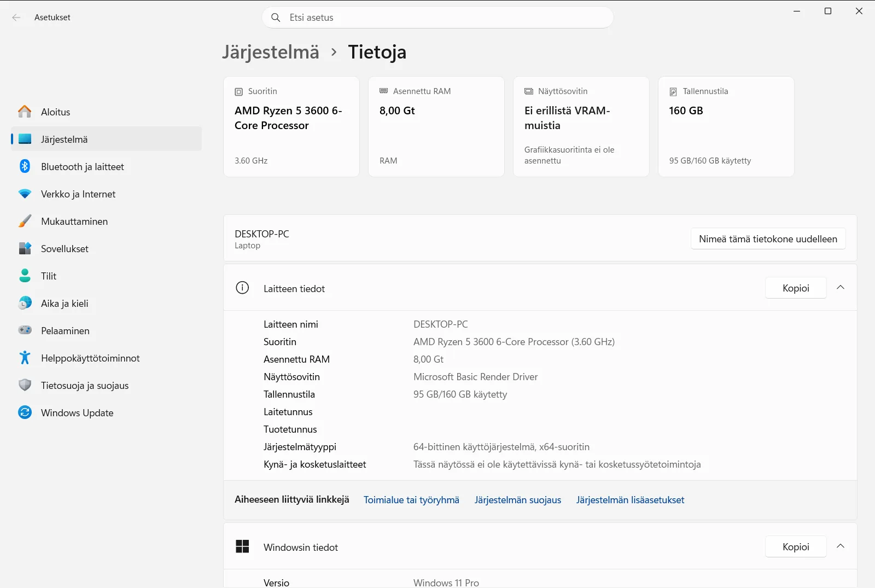Screen dimensions: 875x588
Task: Click the Etsi asetus search field
Action: (x=437, y=18)
